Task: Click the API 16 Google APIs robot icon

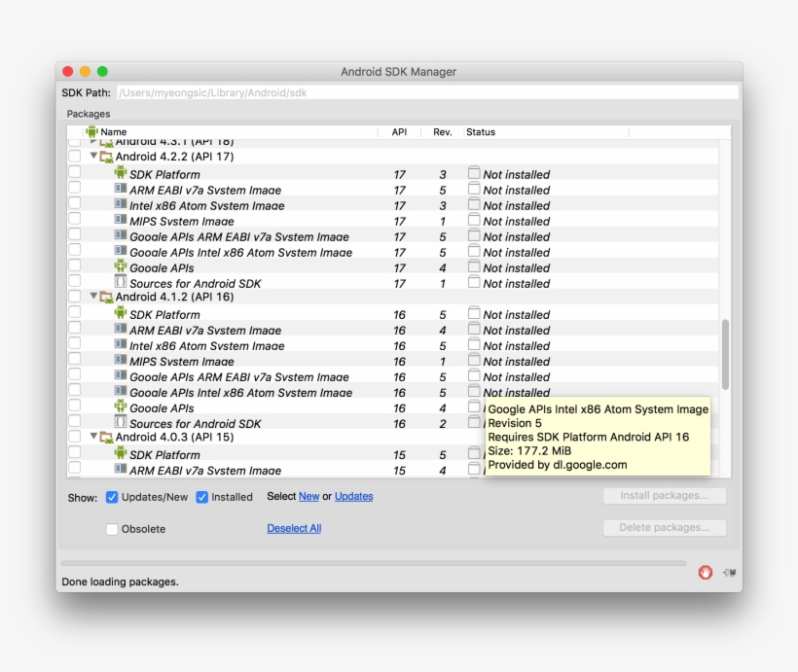Action: coord(120,407)
